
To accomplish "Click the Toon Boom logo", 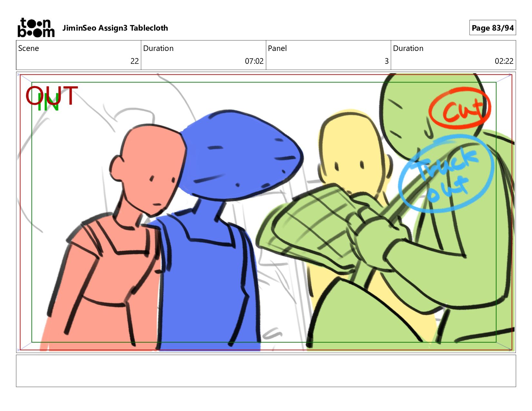I will [36, 28].
